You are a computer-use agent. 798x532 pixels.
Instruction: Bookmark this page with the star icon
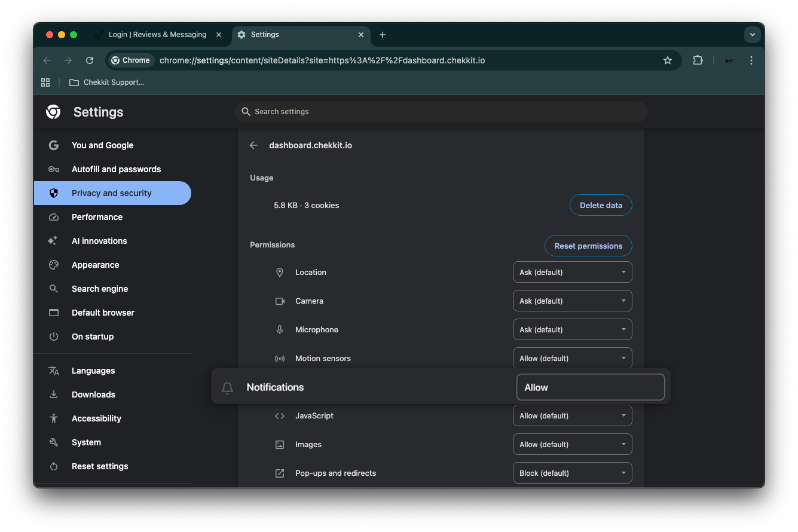coord(668,60)
